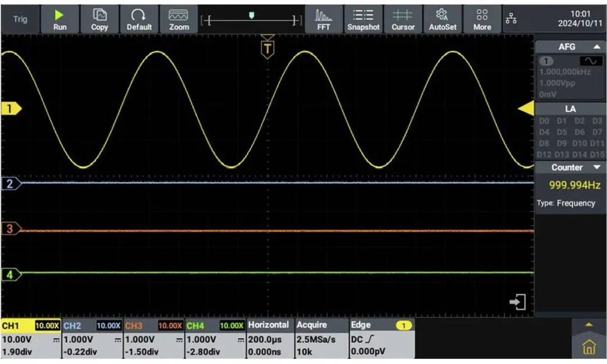The height and width of the screenshot is (364, 607).
Task: Open the Edge trigger settings
Action: pos(361,325)
